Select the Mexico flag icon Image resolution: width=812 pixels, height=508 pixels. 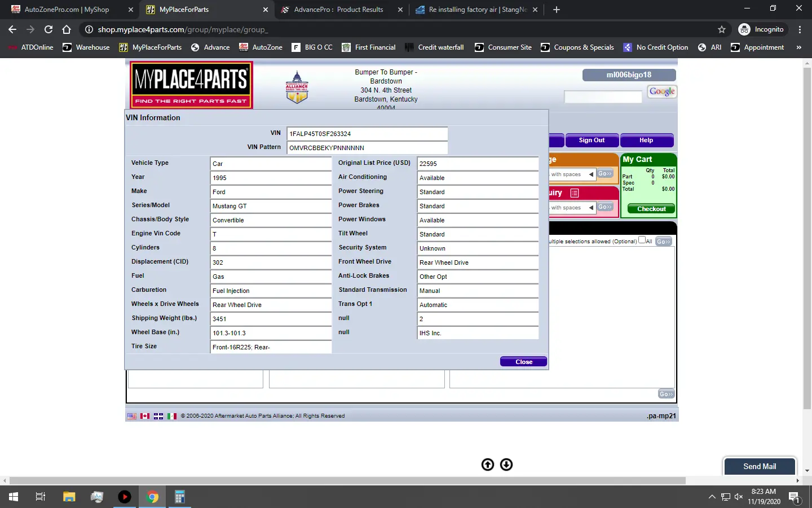tap(172, 416)
